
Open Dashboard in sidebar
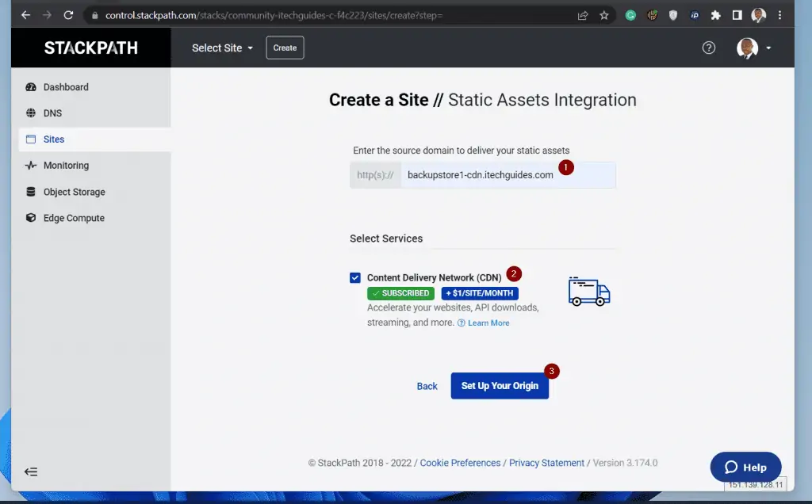click(95, 87)
